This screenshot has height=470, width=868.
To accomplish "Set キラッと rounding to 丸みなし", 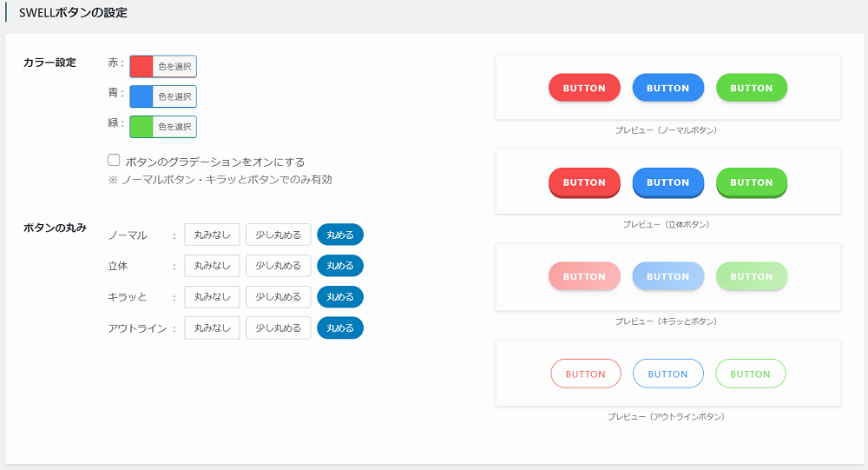I will click(x=212, y=296).
